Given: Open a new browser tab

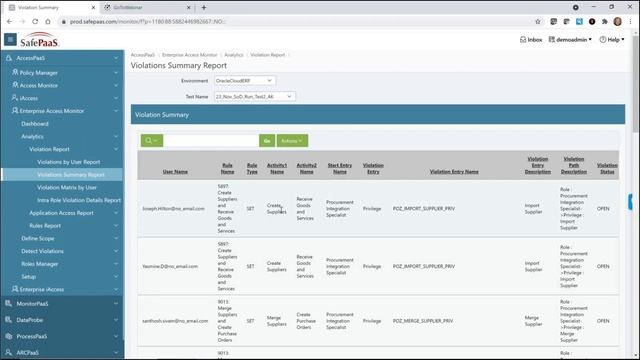Looking at the screenshot, I should point(204,7).
